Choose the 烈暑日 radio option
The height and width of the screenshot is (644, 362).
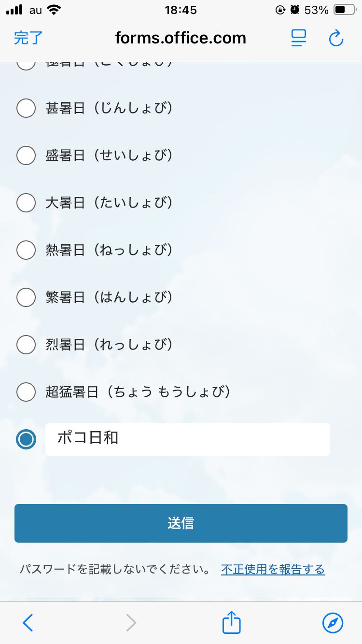[26, 345]
